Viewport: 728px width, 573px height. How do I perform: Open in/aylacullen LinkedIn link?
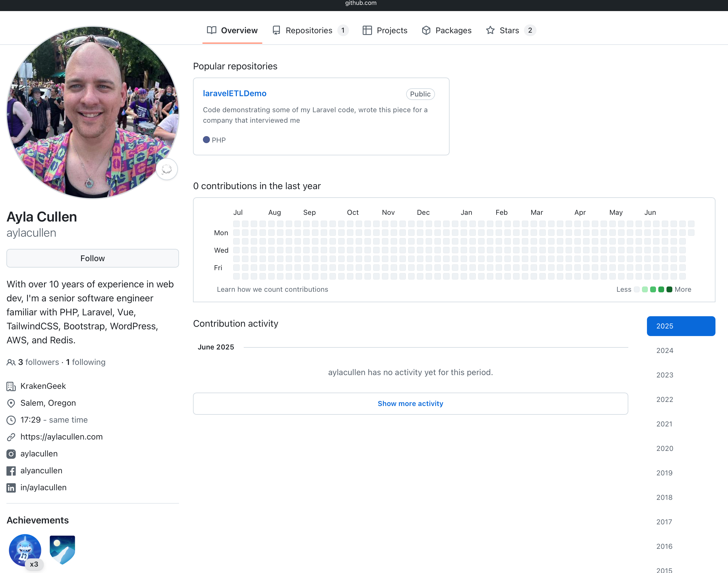tap(43, 487)
